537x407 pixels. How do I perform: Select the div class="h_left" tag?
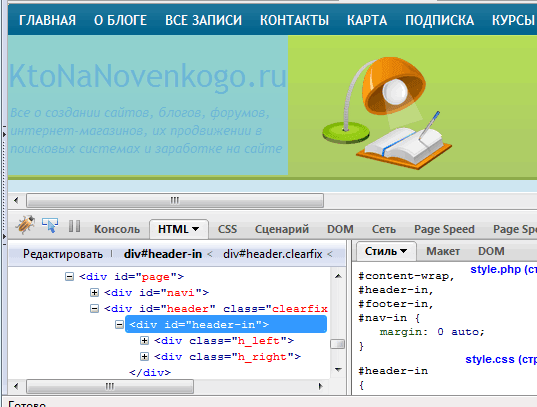point(224,341)
